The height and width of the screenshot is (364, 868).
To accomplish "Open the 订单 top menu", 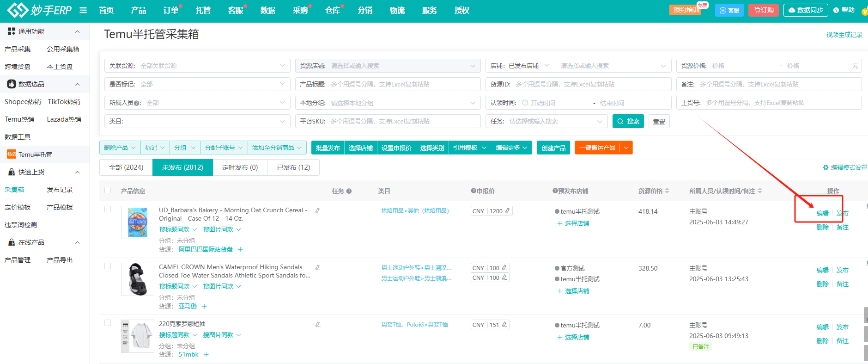I will [171, 10].
